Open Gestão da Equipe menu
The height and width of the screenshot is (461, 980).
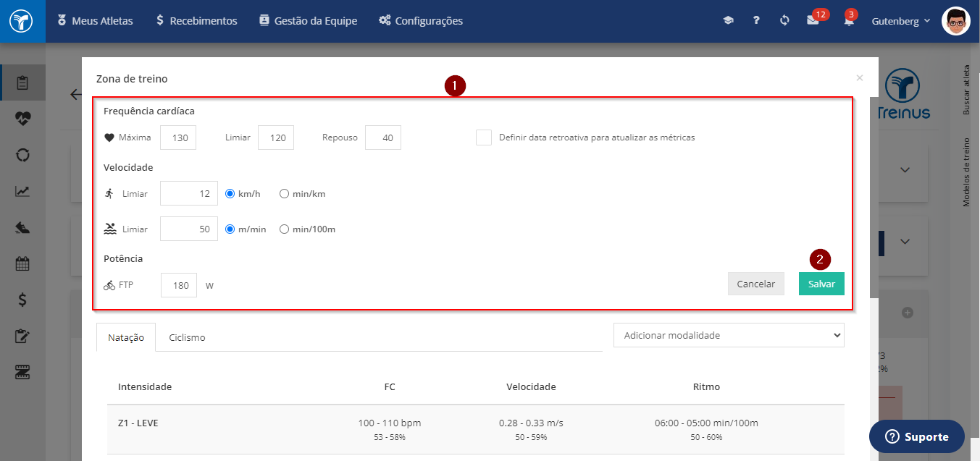click(308, 21)
